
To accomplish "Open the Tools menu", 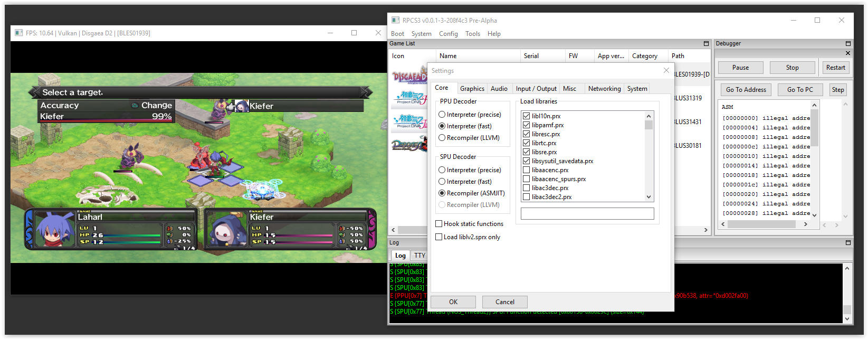I will click(x=473, y=34).
